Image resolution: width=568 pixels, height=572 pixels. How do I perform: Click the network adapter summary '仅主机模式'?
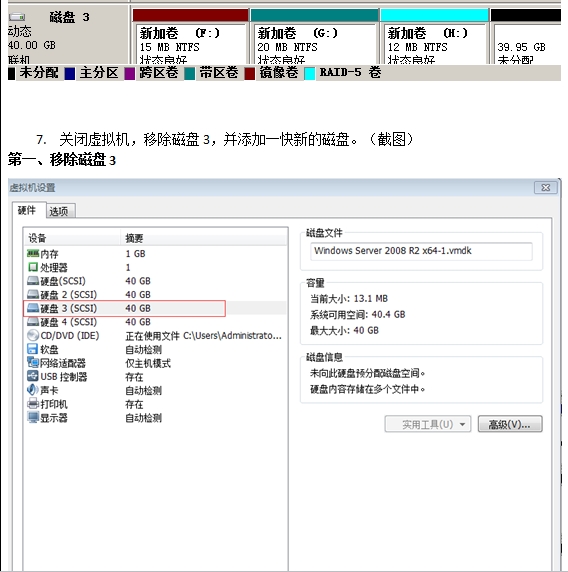coord(148,363)
